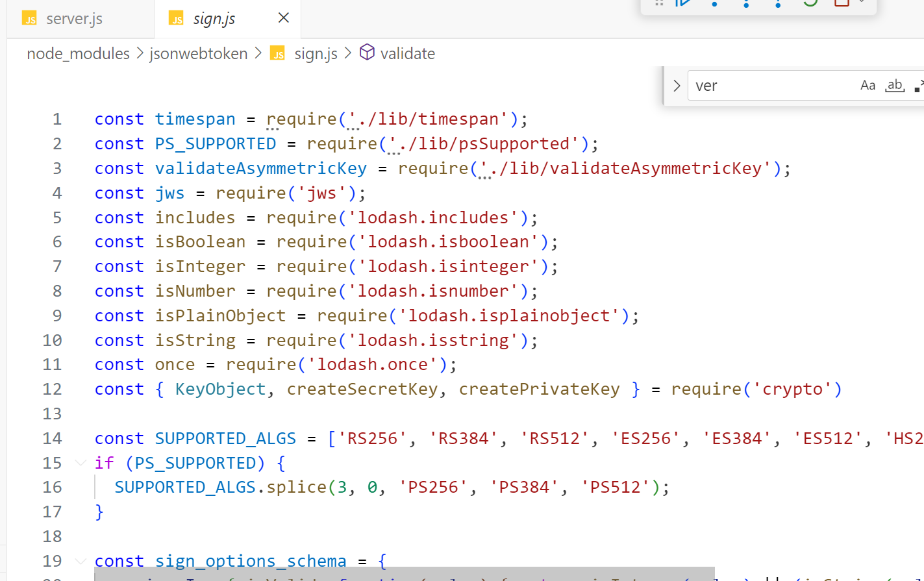Toggle Use Regular Expression in find widget
Viewport: 924px width, 581px height.
[x=918, y=85]
